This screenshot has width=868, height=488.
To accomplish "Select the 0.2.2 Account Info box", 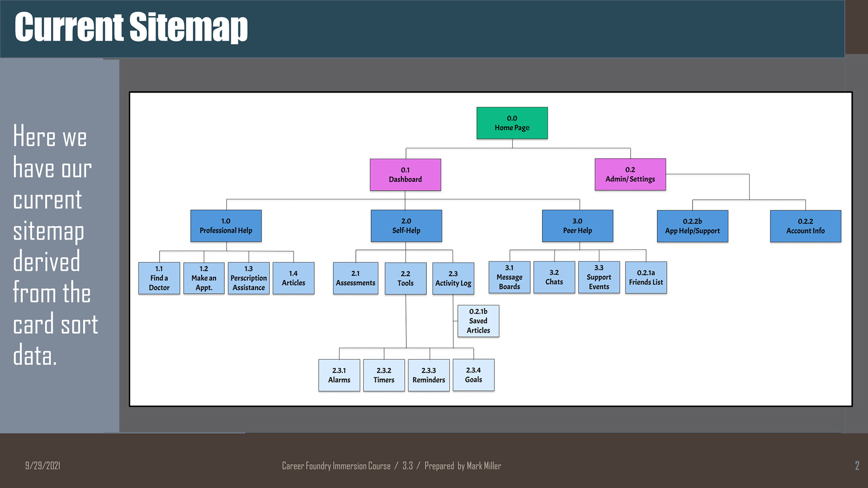I will 805,226.
